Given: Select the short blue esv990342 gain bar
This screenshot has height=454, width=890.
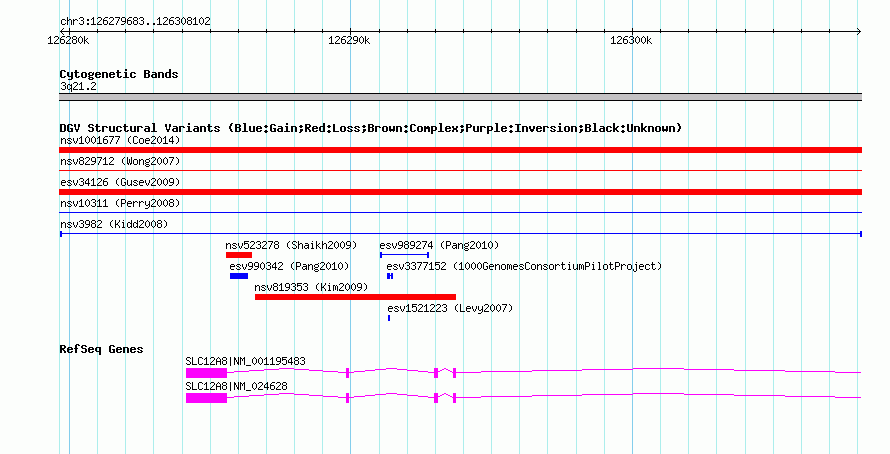Looking at the screenshot, I should tap(239, 276).
